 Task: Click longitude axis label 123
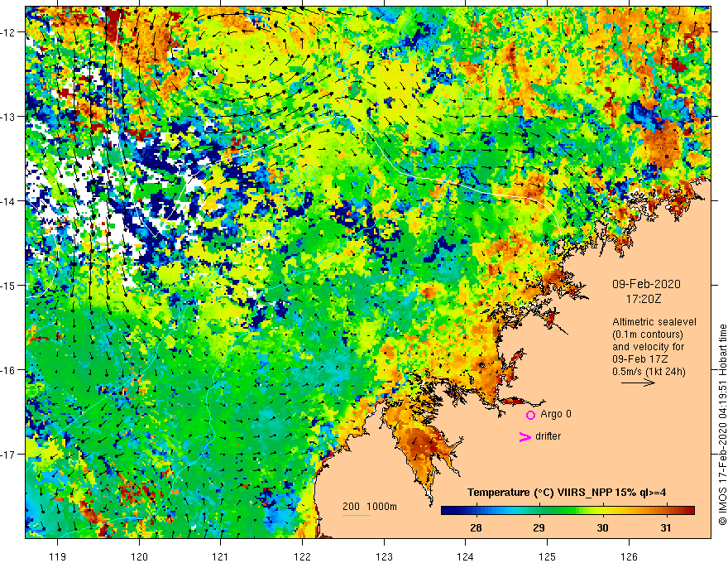point(384,556)
